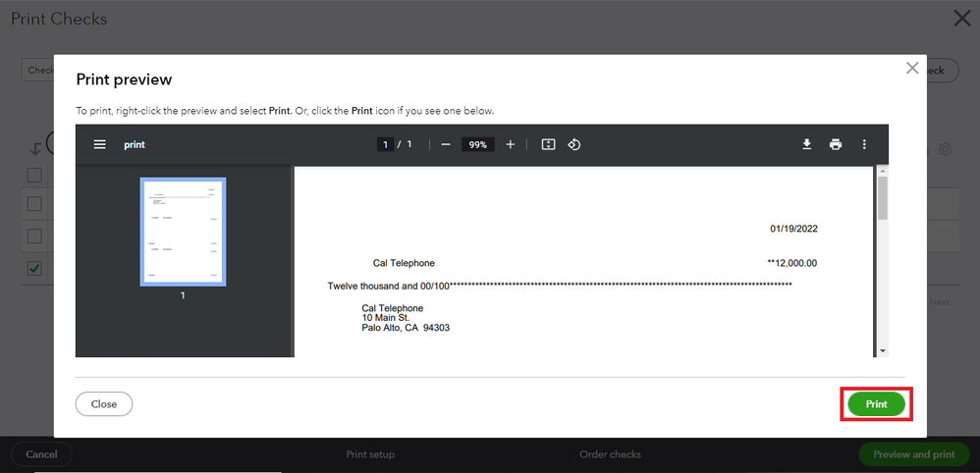Close the Print preview dialog with X
The height and width of the screenshot is (473, 980).
[x=912, y=68]
